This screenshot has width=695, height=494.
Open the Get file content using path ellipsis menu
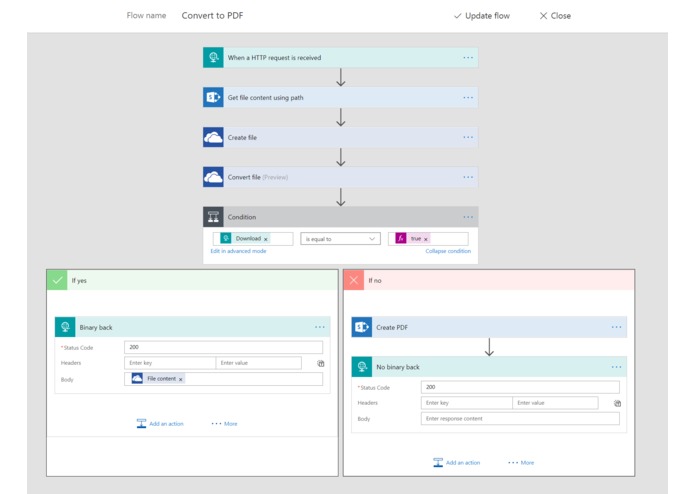[x=468, y=97]
